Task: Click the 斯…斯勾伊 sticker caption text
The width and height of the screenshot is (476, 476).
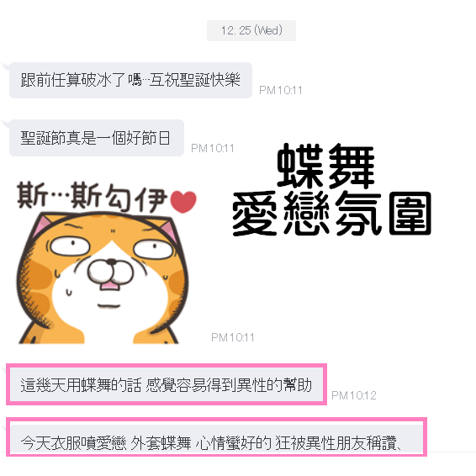Action: click(x=92, y=197)
